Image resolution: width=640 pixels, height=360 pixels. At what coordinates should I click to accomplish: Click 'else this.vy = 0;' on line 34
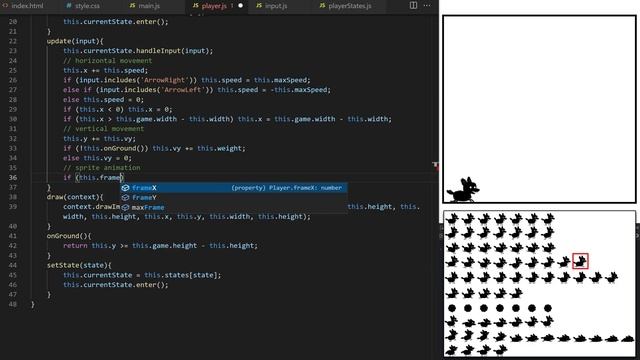pyautogui.click(x=97, y=158)
